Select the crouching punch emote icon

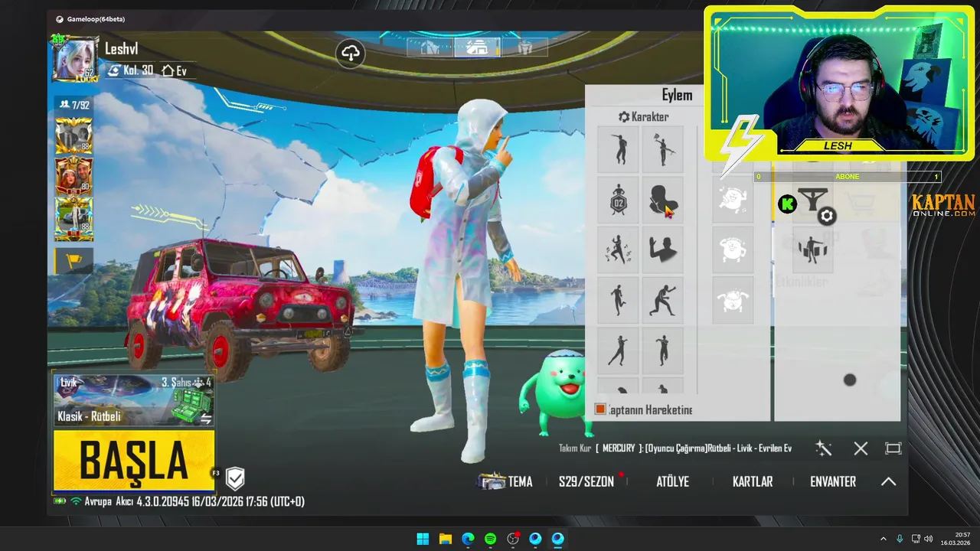click(x=663, y=300)
